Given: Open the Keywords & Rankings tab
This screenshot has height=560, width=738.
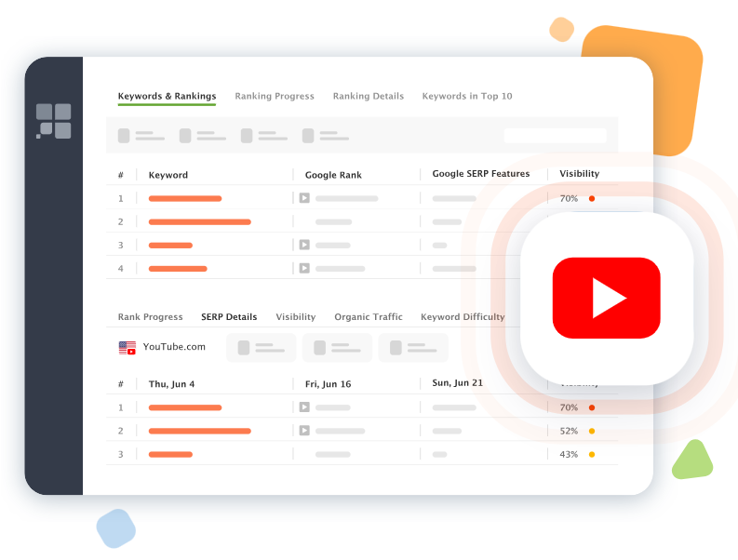Looking at the screenshot, I should tap(167, 96).
